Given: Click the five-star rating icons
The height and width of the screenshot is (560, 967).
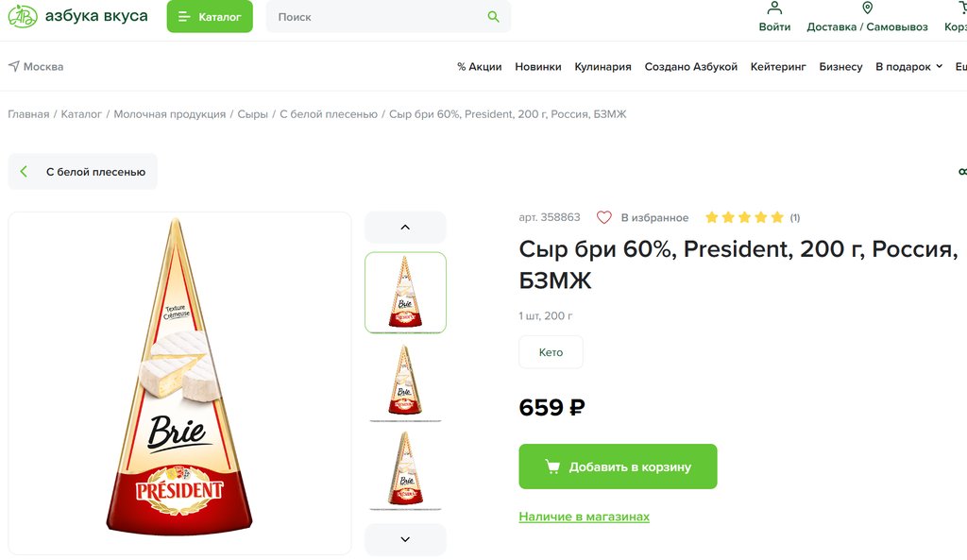Looking at the screenshot, I should [744, 217].
